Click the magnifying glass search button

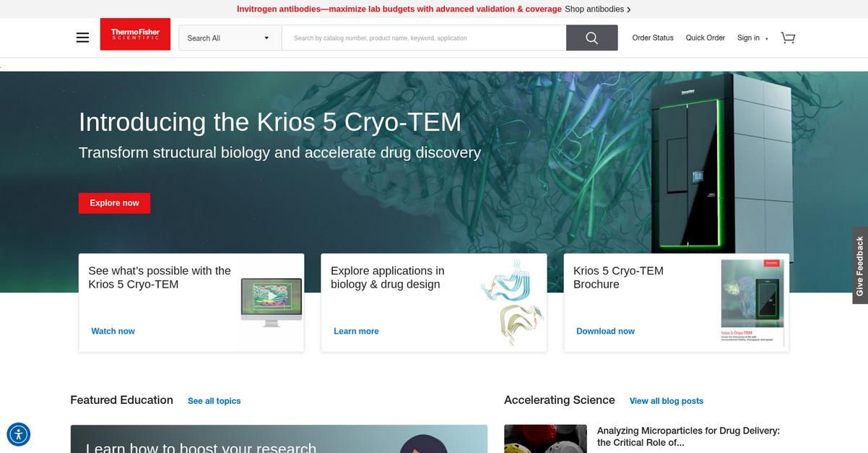pyautogui.click(x=591, y=38)
